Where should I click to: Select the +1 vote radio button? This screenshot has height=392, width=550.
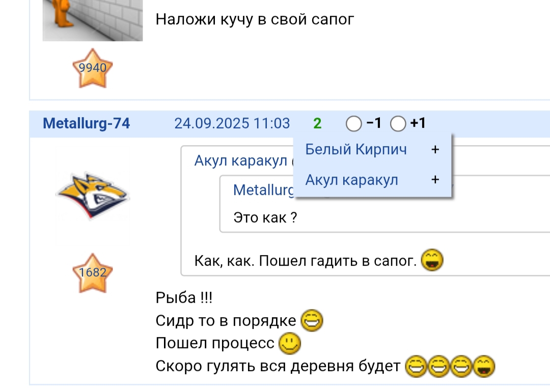coord(398,124)
